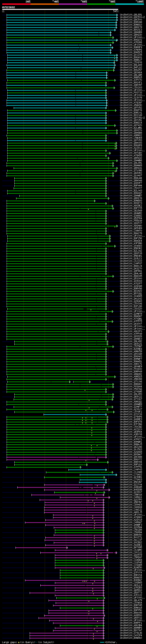Click the green ~80% identity legend segment

[x=101, y=4]
